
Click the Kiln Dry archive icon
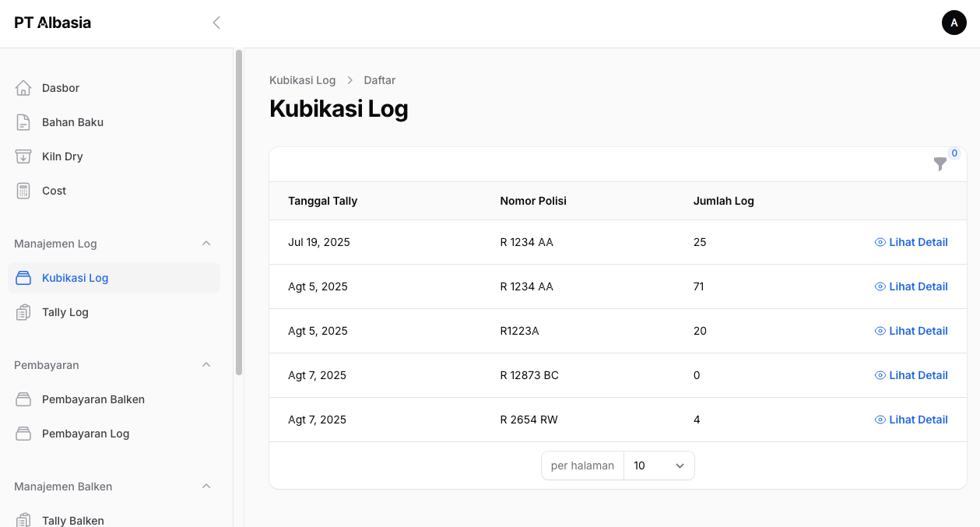[x=23, y=156]
